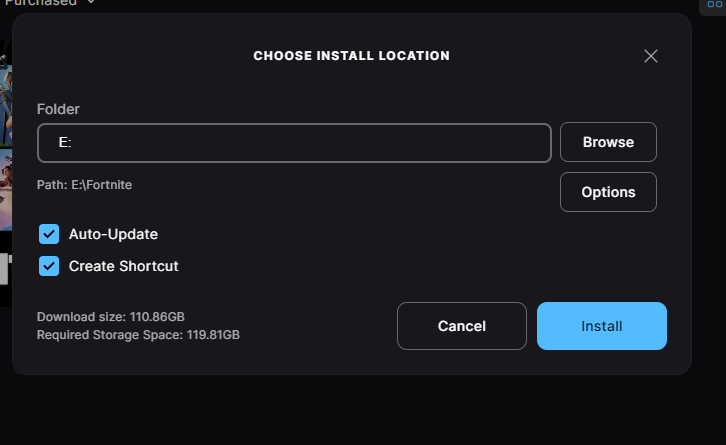Click the chevron beside Purchased
Image resolution: width=726 pixels, height=445 pixels.
[x=91, y=3]
